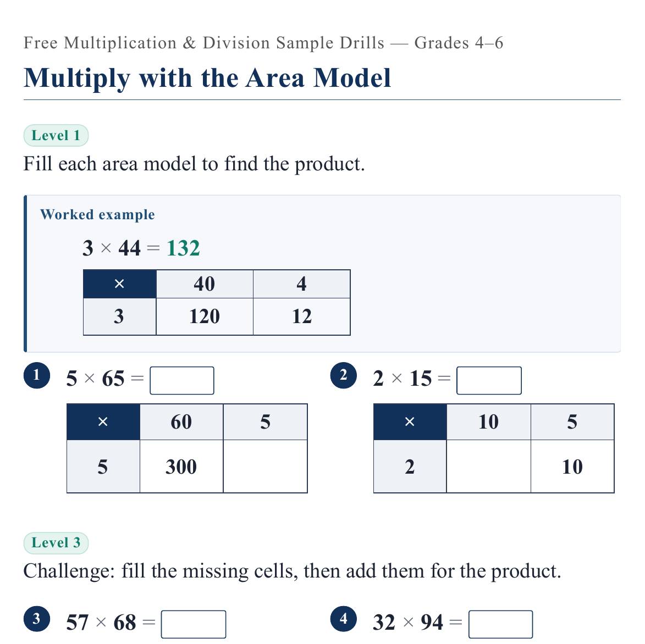The height and width of the screenshot is (644, 645).
Task: Select the empty cell beside 300
Action: pos(265,466)
